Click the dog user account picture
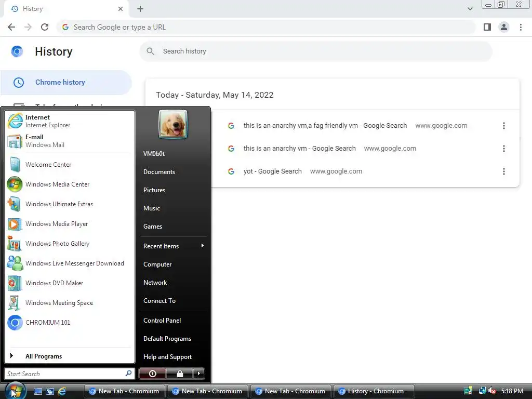This screenshot has width=532, height=399. point(172,124)
